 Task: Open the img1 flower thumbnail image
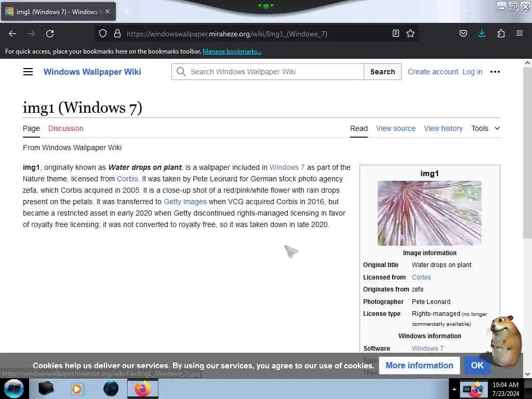coord(430,213)
